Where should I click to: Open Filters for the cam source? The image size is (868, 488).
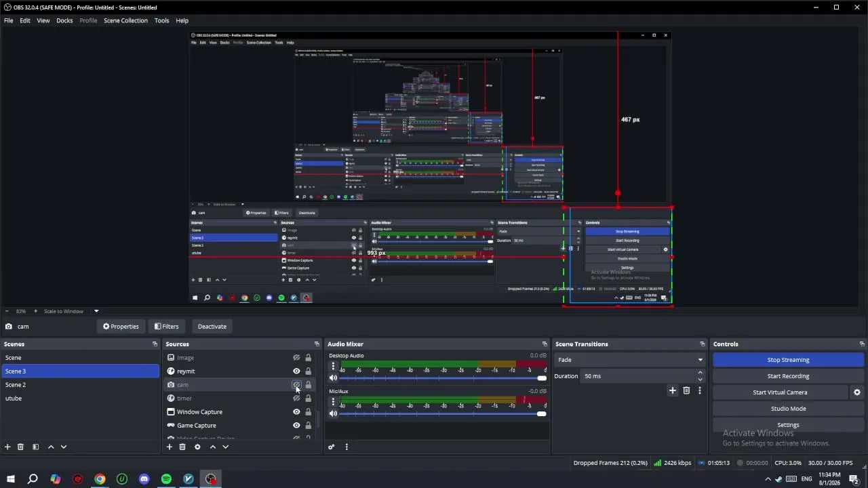(x=167, y=327)
